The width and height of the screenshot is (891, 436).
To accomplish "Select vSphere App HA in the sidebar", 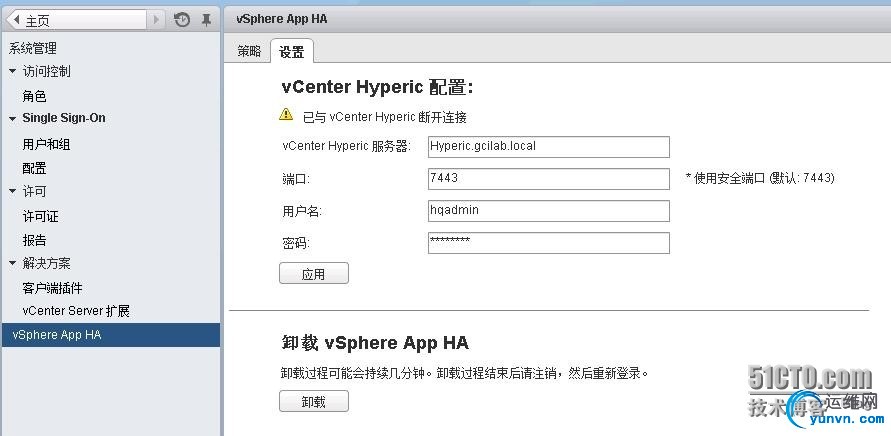I will [x=111, y=335].
